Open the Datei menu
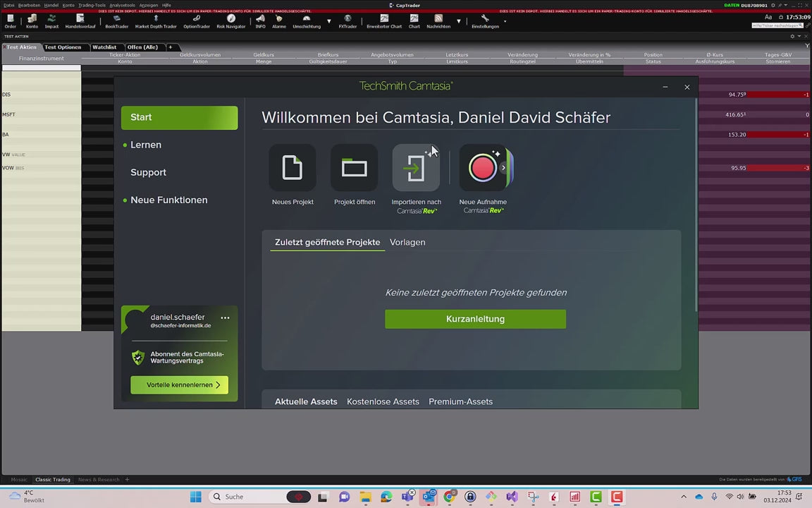 (x=8, y=5)
